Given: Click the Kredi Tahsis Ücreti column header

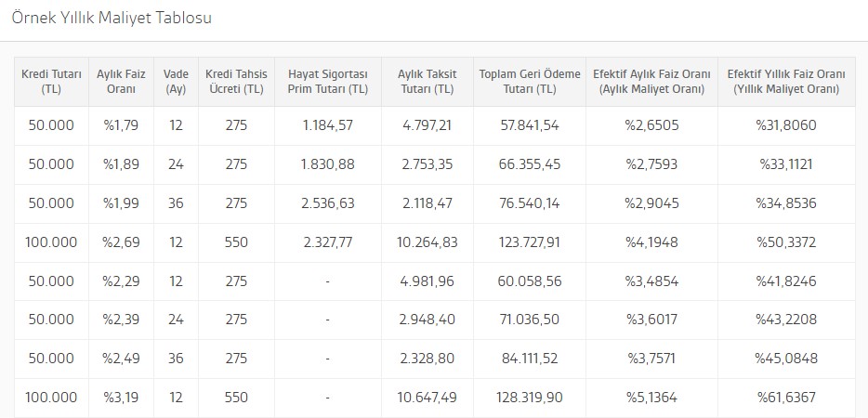Looking at the screenshot, I should click(x=236, y=82).
